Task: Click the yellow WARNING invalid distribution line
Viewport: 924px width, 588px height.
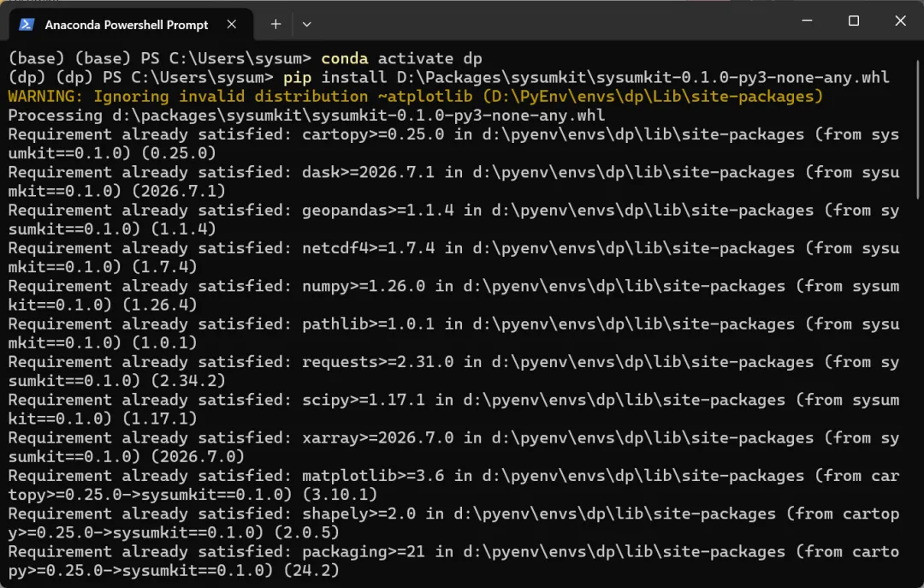Action: (x=416, y=96)
